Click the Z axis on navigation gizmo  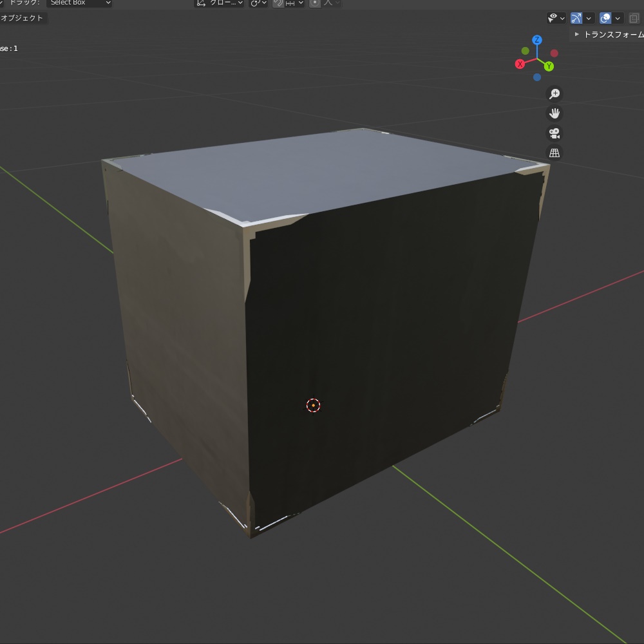coord(536,40)
